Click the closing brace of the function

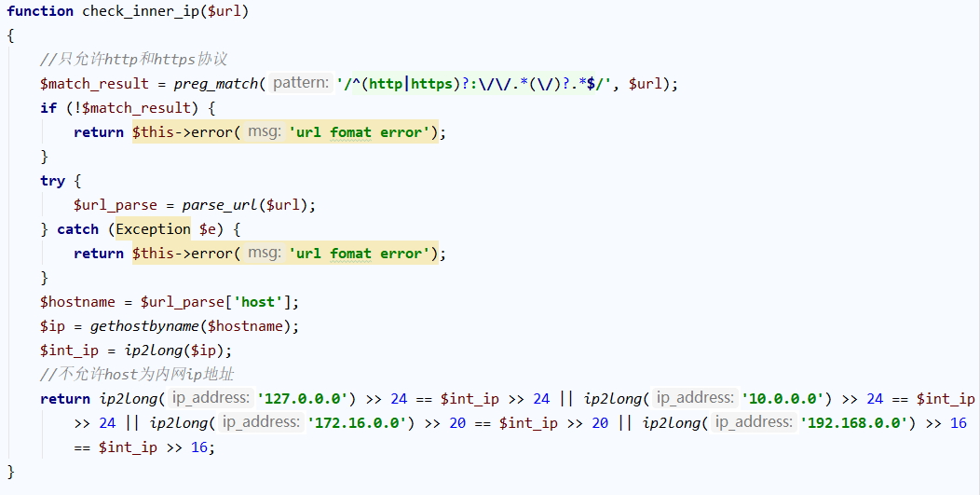[10, 472]
